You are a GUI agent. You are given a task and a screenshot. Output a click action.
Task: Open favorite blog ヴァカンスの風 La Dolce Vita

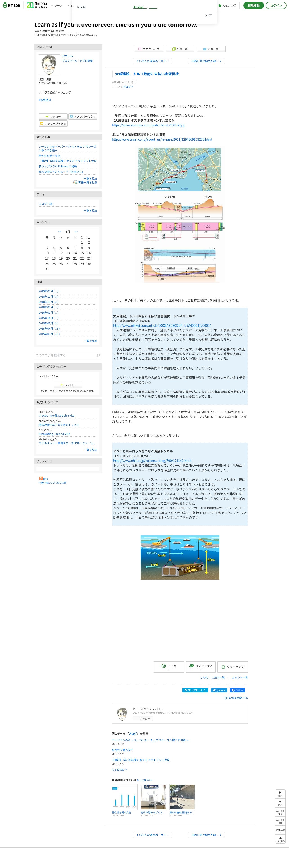point(56,416)
